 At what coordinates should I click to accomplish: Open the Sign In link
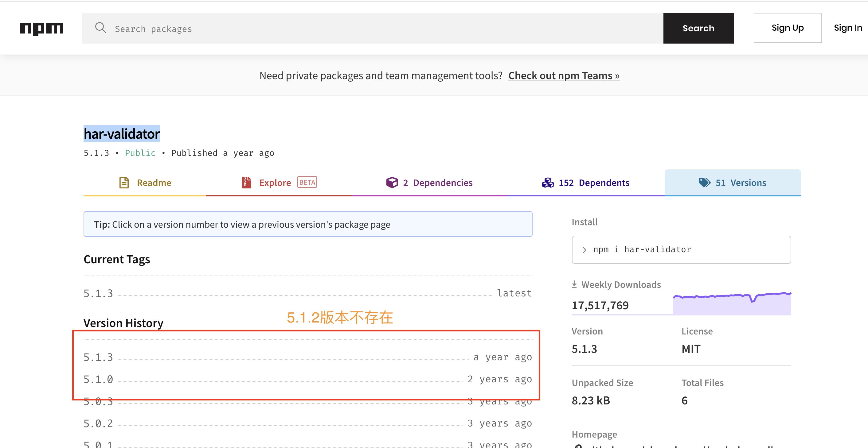tap(847, 28)
